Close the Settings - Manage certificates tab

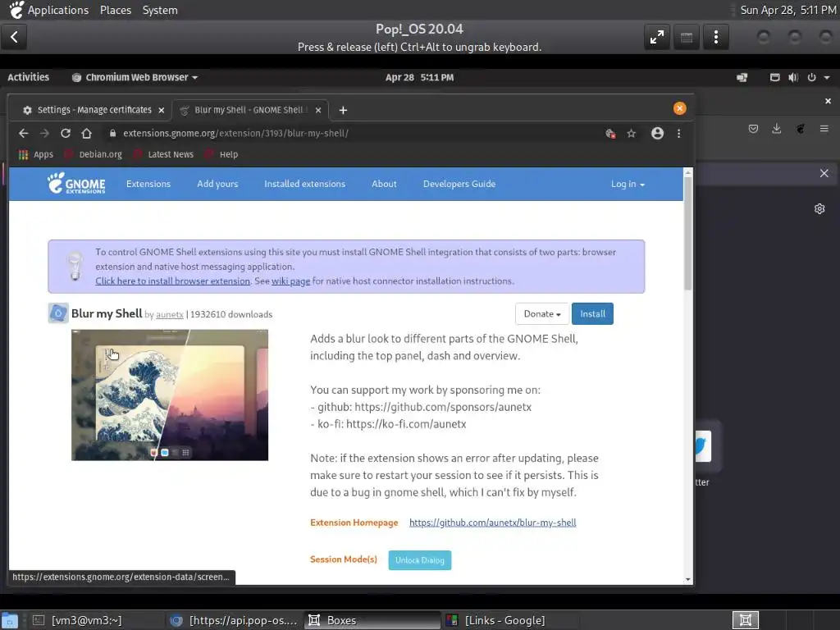pos(162,110)
